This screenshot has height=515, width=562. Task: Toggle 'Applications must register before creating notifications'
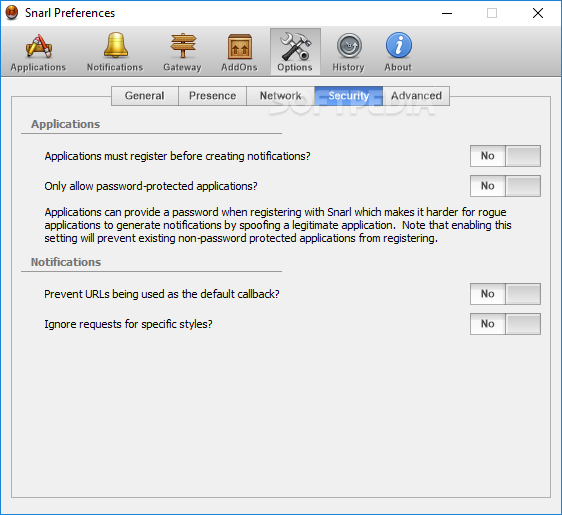pos(505,156)
